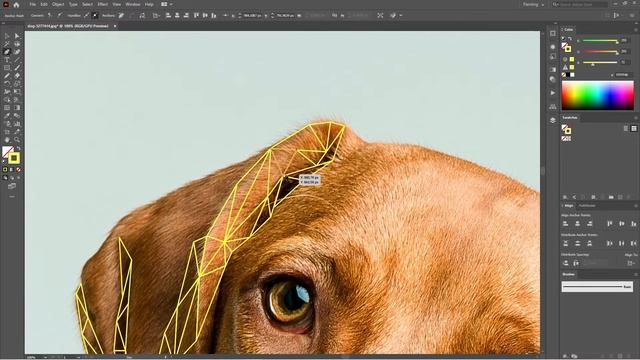Viewport: 640px width, 360px height.
Task: Convert anchor point to smooth
Action: (60, 16)
